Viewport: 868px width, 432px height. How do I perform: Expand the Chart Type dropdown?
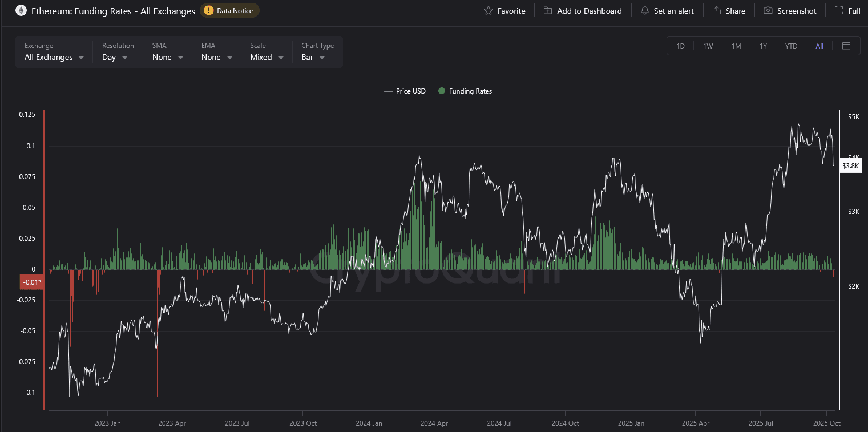click(313, 57)
